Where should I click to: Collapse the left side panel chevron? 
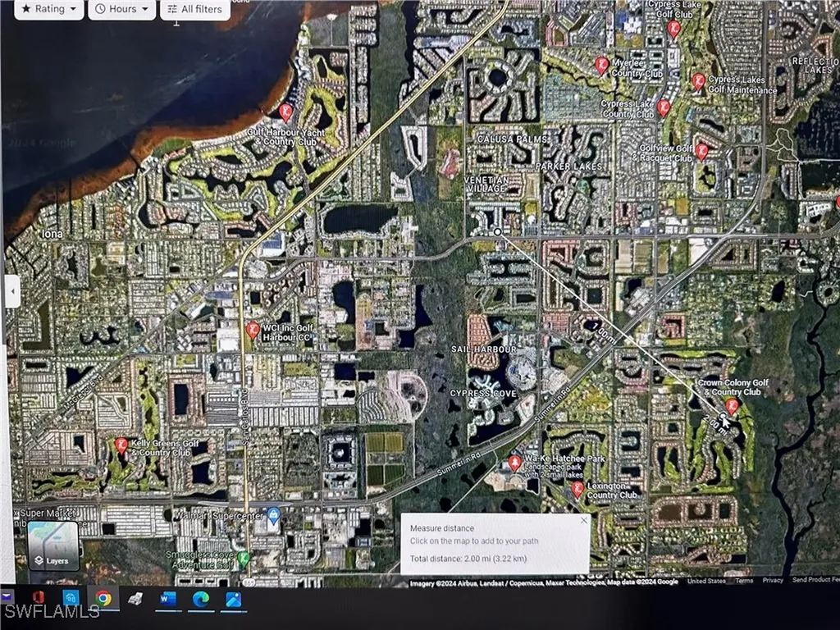click(12, 291)
